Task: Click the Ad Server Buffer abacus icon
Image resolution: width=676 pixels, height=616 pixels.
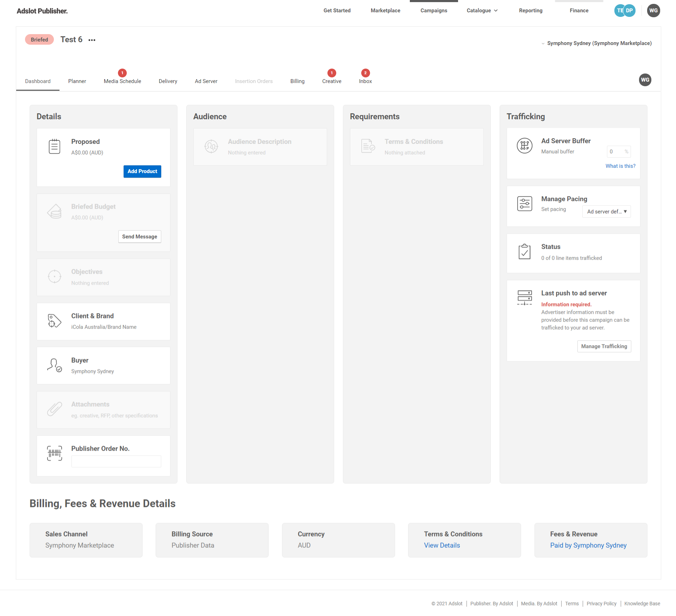Action: (x=524, y=146)
